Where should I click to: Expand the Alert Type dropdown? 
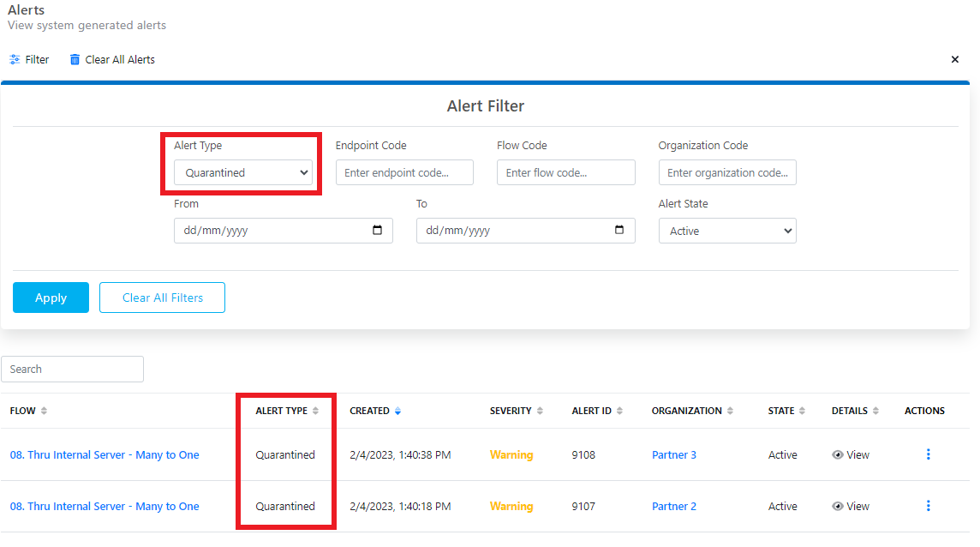click(243, 172)
